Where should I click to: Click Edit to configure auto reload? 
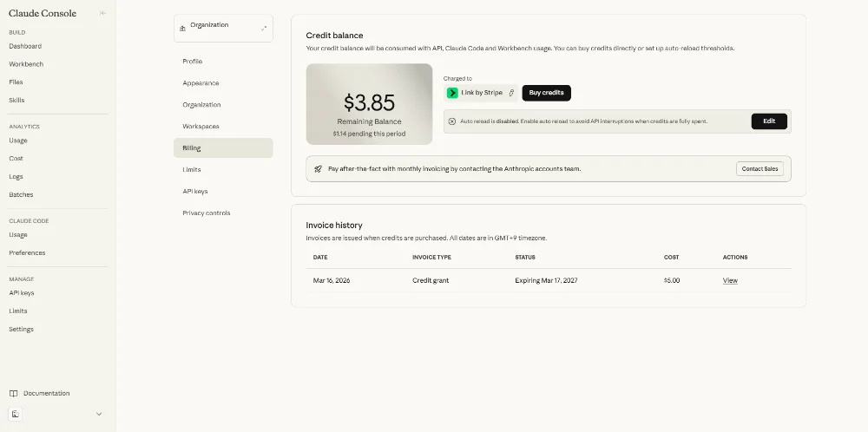coord(769,121)
